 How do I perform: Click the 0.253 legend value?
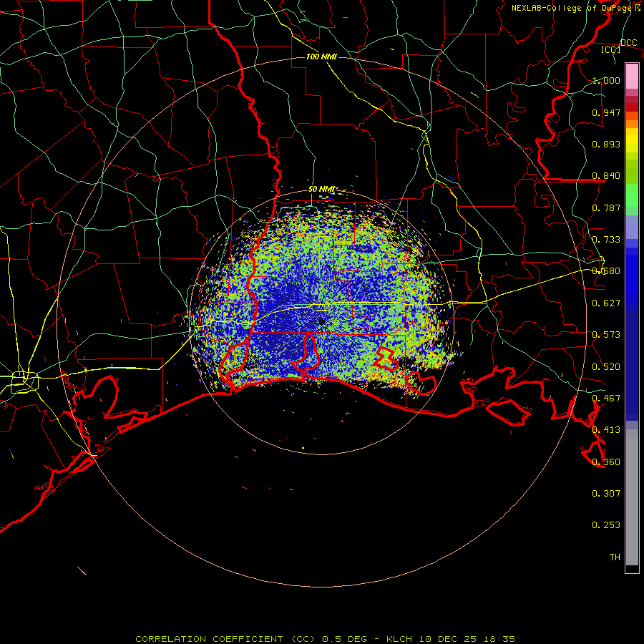[606, 525]
